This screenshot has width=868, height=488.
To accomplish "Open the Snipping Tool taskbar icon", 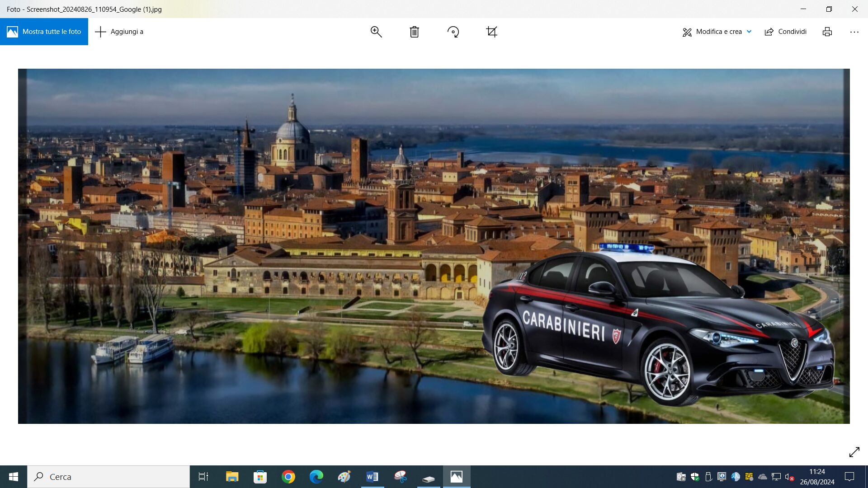I will [x=401, y=477].
